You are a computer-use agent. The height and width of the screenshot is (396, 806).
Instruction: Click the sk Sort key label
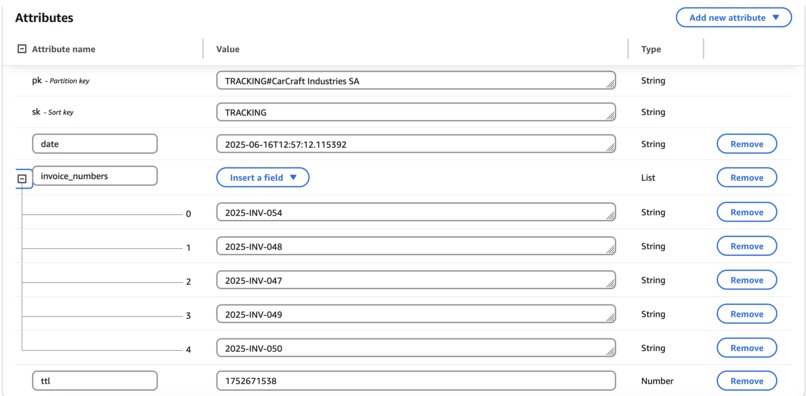coord(52,112)
